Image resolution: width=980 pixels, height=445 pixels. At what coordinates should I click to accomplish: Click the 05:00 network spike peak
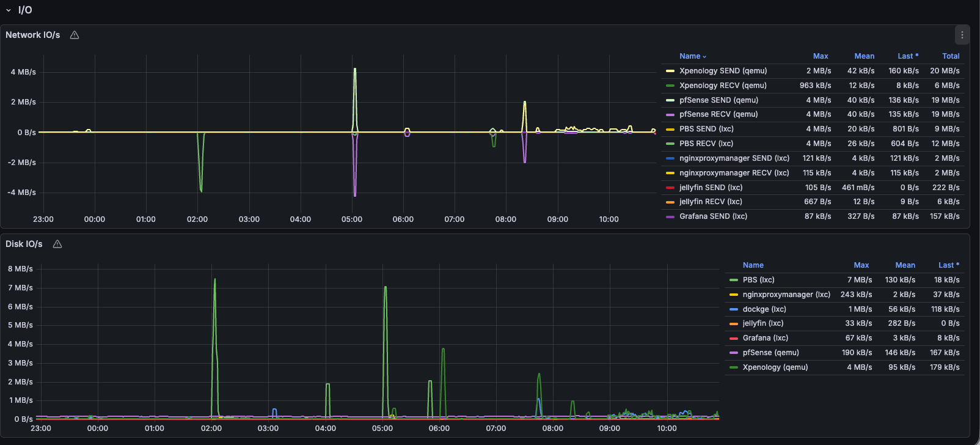pyautogui.click(x=355, y=70)
